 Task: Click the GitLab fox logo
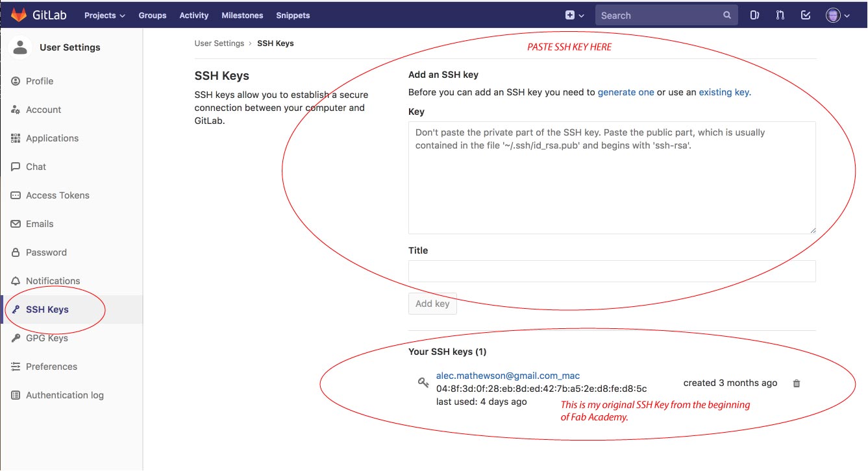tap(19, 15)
